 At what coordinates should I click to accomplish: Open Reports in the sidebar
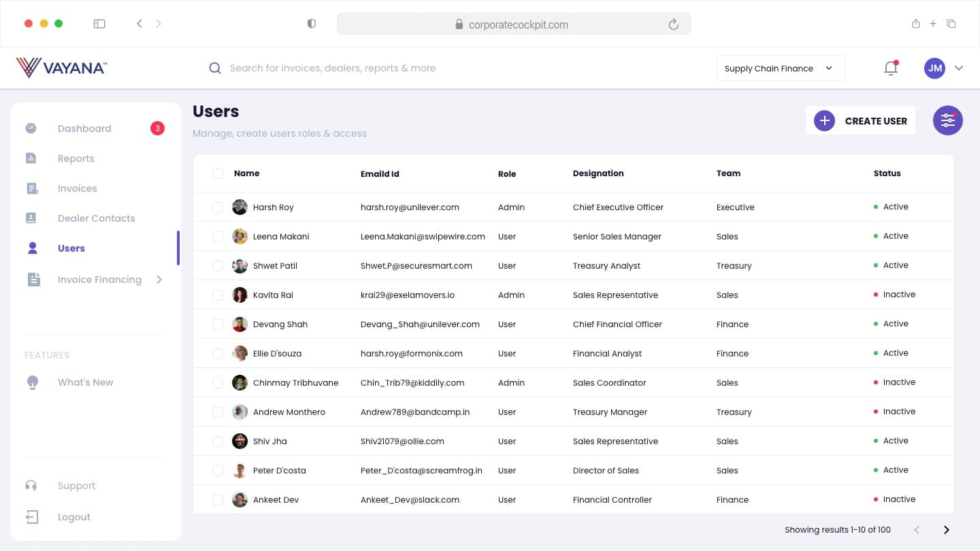point(76,158)
